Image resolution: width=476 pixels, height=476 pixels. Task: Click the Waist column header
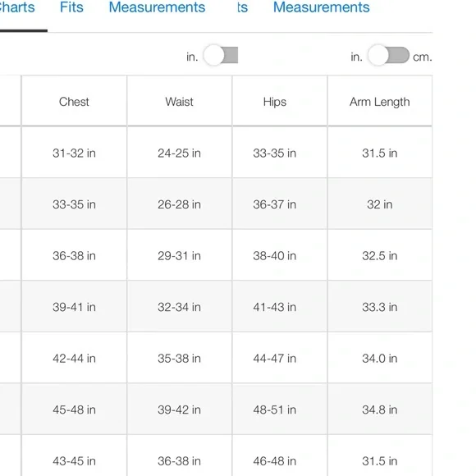click(180, 102)
